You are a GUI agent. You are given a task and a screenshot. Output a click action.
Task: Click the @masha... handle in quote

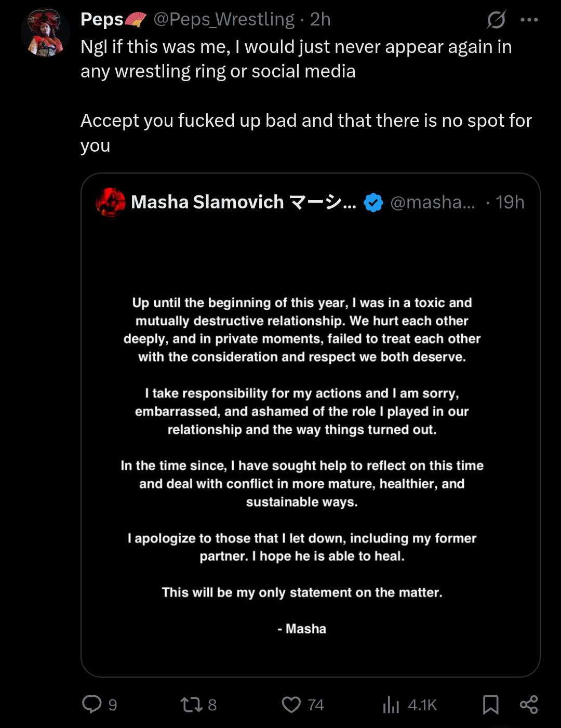[x=432, y=202]
